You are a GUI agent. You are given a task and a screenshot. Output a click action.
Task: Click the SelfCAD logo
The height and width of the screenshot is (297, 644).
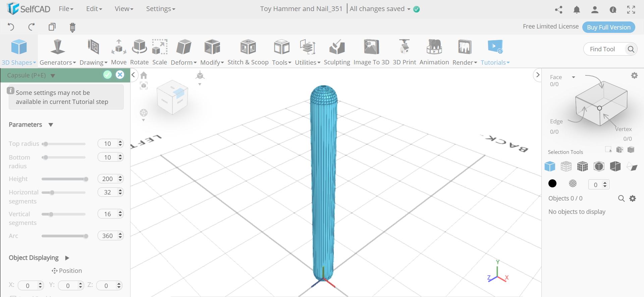click(x=29, y=9)
